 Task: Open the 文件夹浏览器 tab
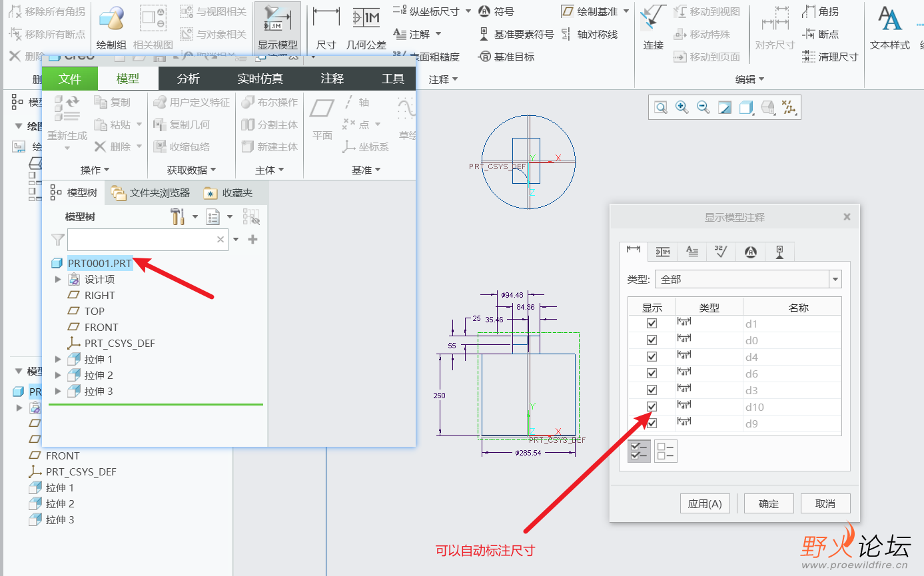[x=151, y=193]
